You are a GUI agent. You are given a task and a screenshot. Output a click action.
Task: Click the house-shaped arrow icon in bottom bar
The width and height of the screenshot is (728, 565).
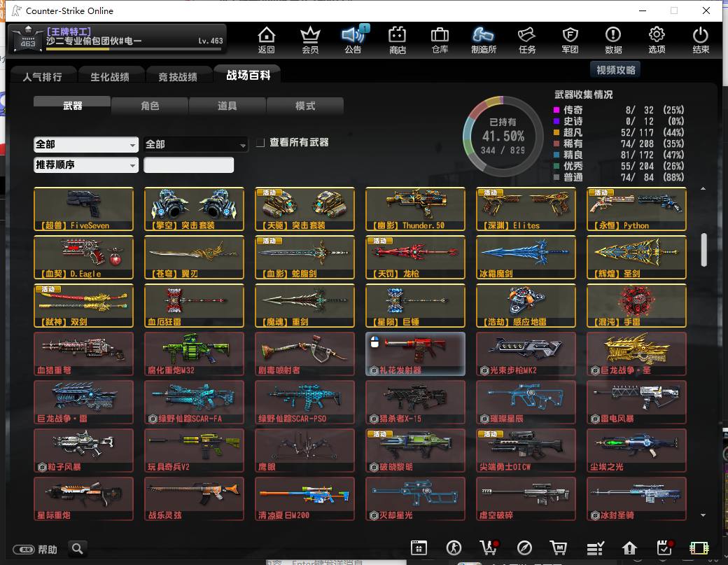pos(629,548)
